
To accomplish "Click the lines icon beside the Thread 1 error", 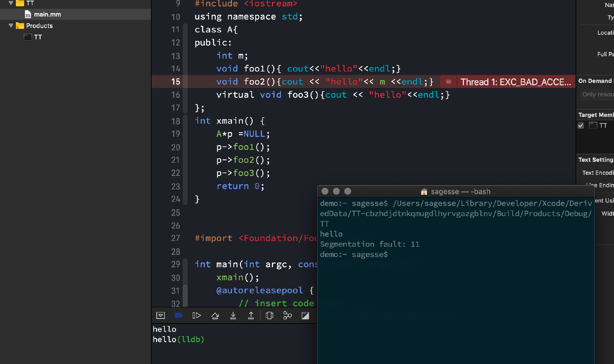I will point(449,82).
